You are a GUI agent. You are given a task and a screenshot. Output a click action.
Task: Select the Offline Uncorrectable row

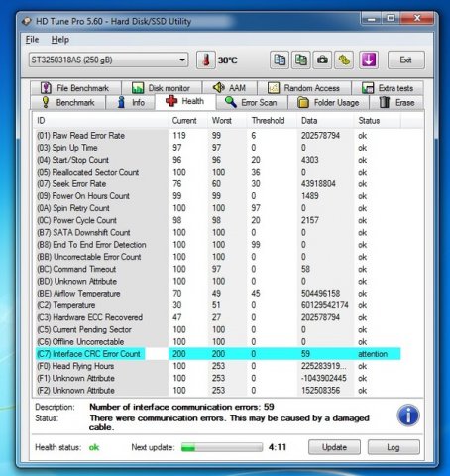tap(218, 342)
